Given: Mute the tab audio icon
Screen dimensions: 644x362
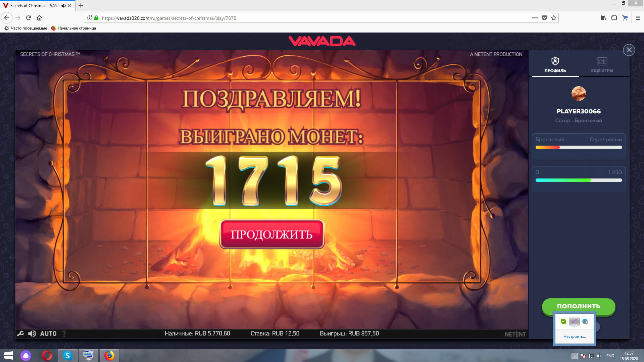Looking at the screenshot, I should click(63, 6).
